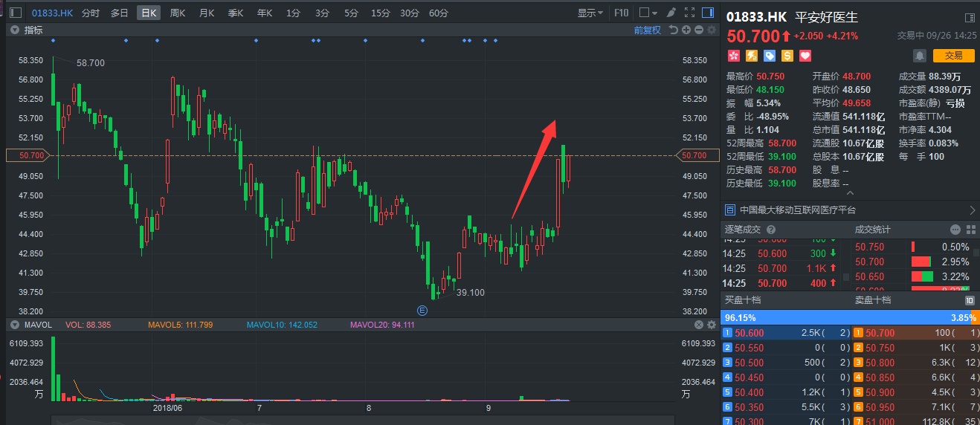
Task: Click the ask level 1 price 50.700
Action: [880, 334]
